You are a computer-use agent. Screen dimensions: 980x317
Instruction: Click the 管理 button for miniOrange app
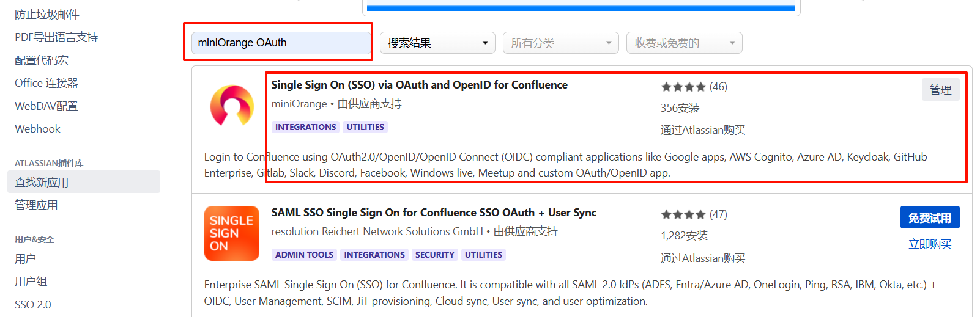pyautogui.click(x=940, y=90)
